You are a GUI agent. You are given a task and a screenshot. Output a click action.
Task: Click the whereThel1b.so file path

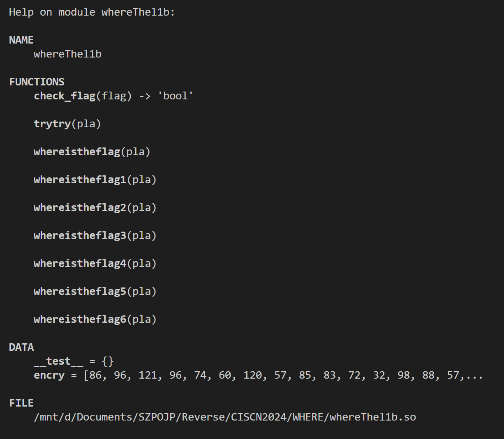click(x=225, y=417)
